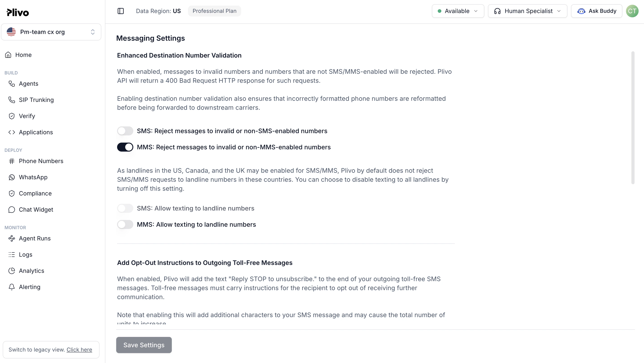This screenshot has width=644, height=363.
Task: Open Applications in the sidebar
Action: (x=36, y=132)
